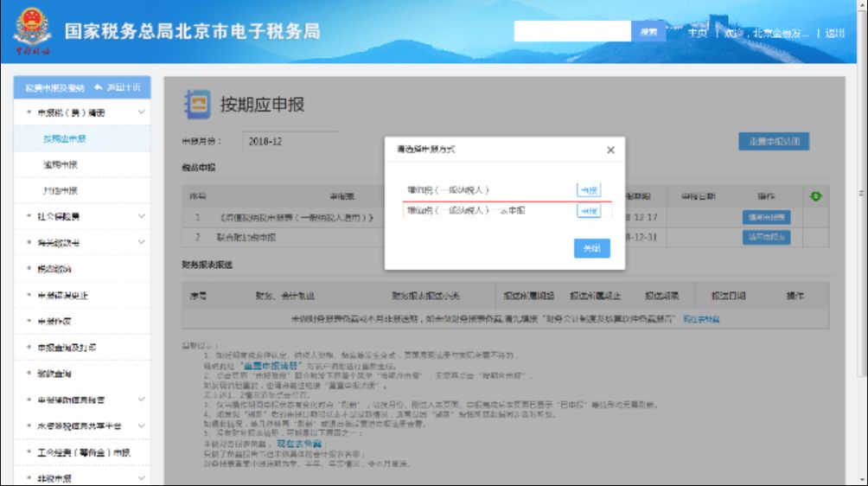
Task: Expand the 水资源税信息共享平台 chevron
Action: click(141, 425)
